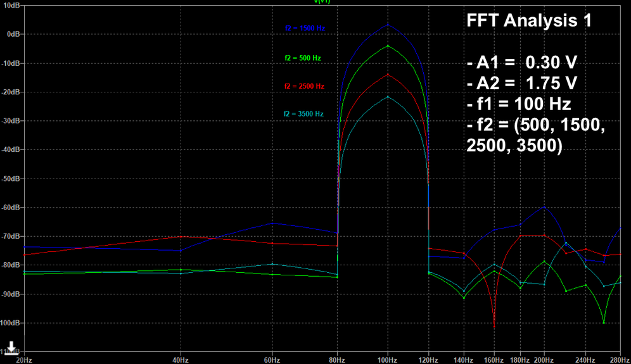Click the green trace peak at 100Hz
The image size is (631, 364).
[388, 46]
